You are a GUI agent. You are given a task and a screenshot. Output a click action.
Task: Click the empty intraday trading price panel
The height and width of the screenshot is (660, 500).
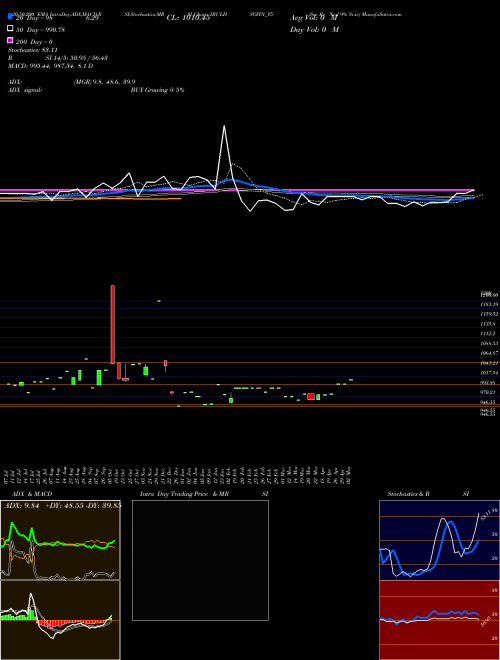[x=200, y=560]
